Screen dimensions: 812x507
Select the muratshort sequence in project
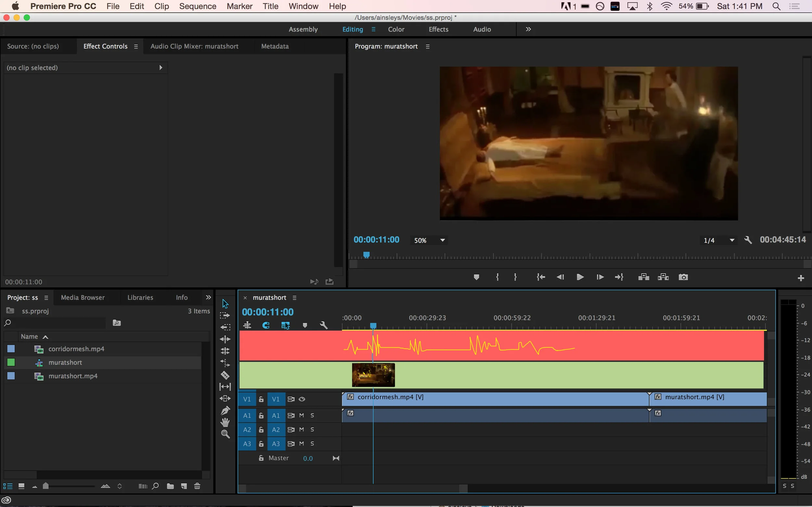[65, 362]
